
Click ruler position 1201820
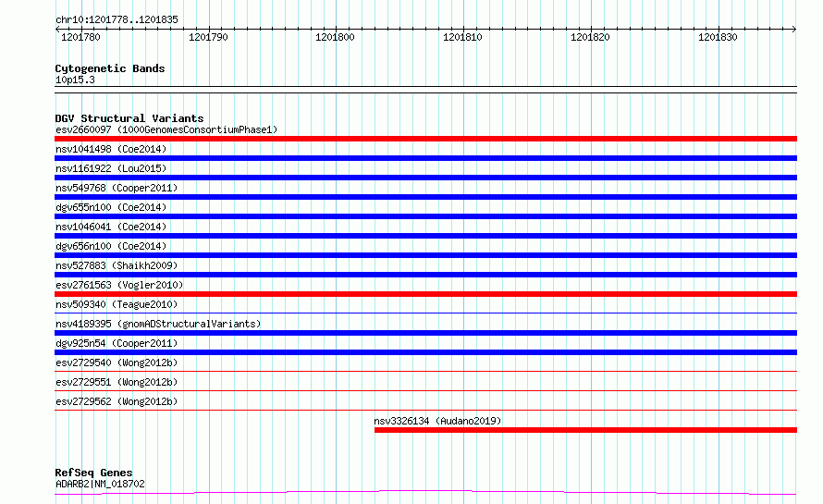590,37
